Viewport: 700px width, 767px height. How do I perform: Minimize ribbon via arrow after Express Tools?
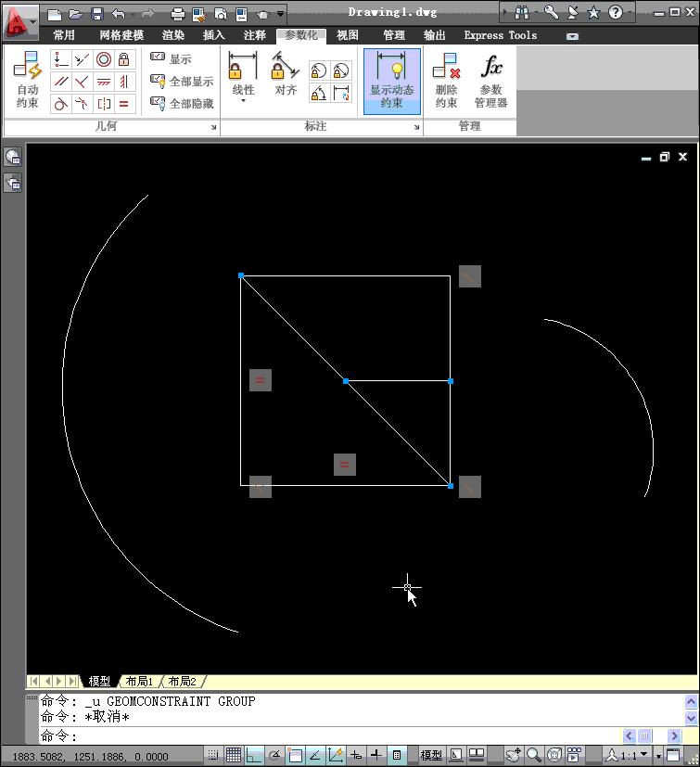coord(572,36)
